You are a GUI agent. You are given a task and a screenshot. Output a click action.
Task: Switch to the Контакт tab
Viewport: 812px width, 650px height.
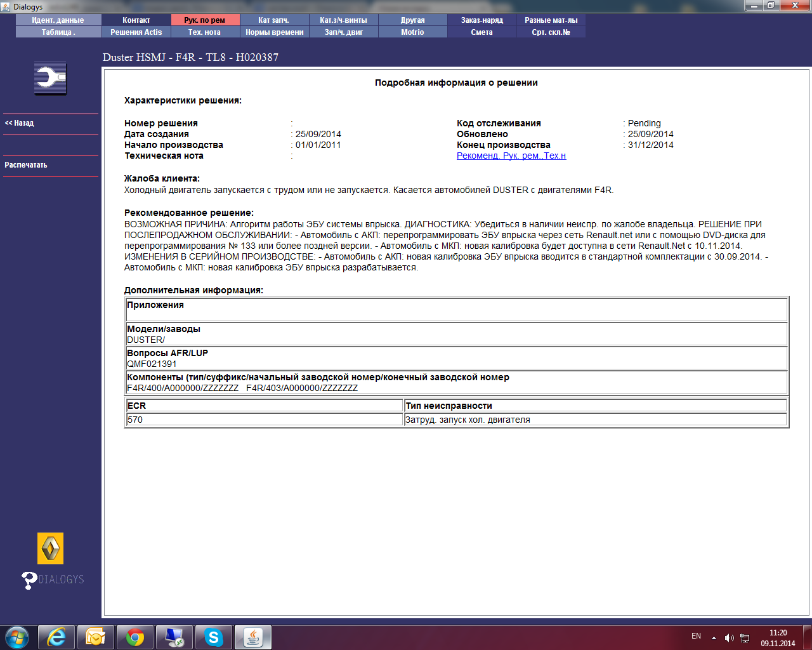[136, 20]
